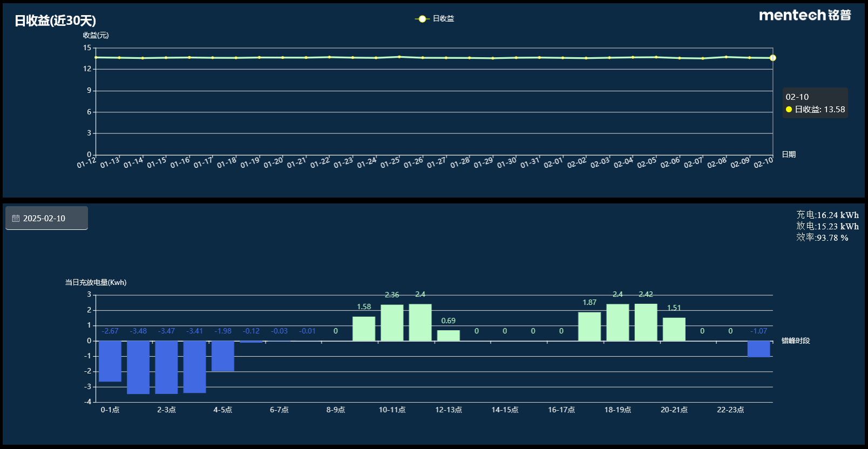The height and width of the screenshot is (449, 868).
Task: Click the 日收益(近30天) chart title
Action: pos(55,21)
